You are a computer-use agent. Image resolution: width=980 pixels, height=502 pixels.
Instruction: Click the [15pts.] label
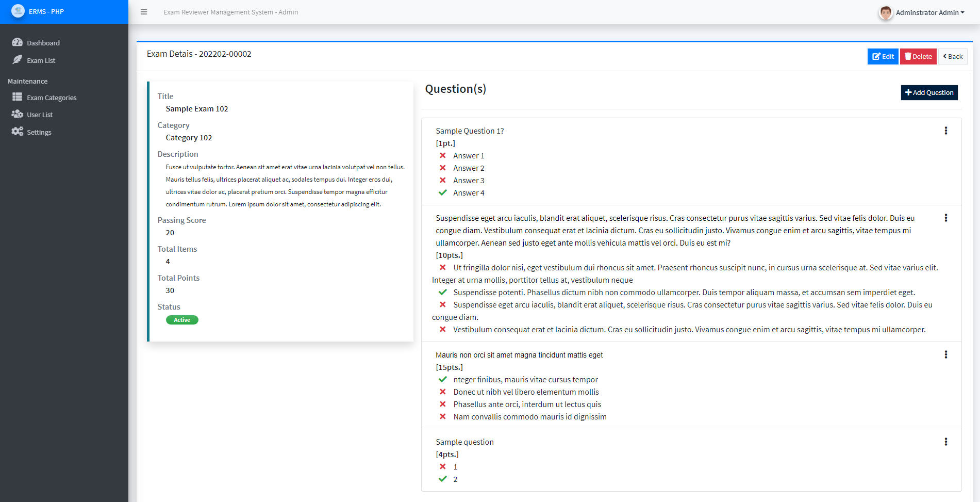click(450, 367)
